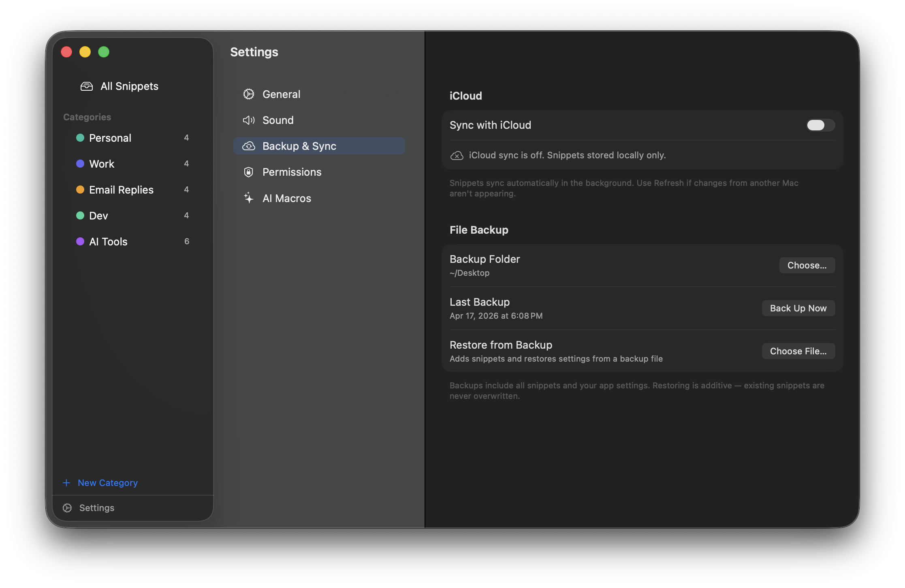Open the General settings section
Image resolution: width=905 pixels, height=588 pixels.
[x=281, y=94]
